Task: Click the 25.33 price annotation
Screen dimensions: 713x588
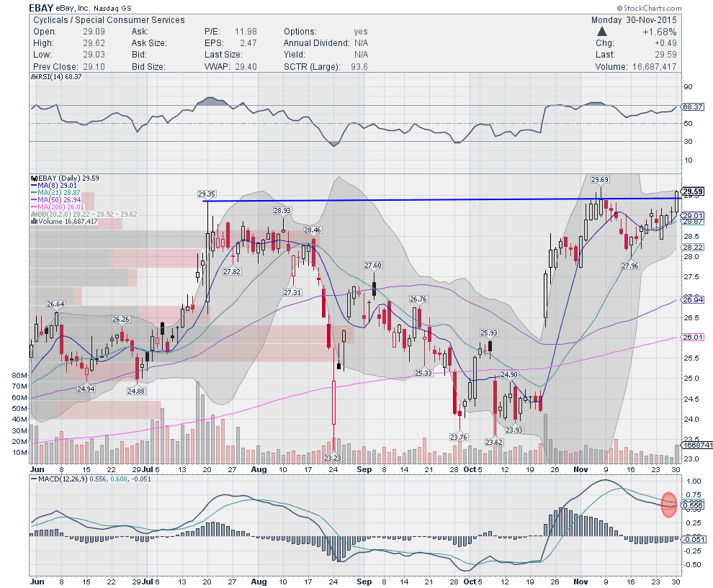Action: [423, 373]
